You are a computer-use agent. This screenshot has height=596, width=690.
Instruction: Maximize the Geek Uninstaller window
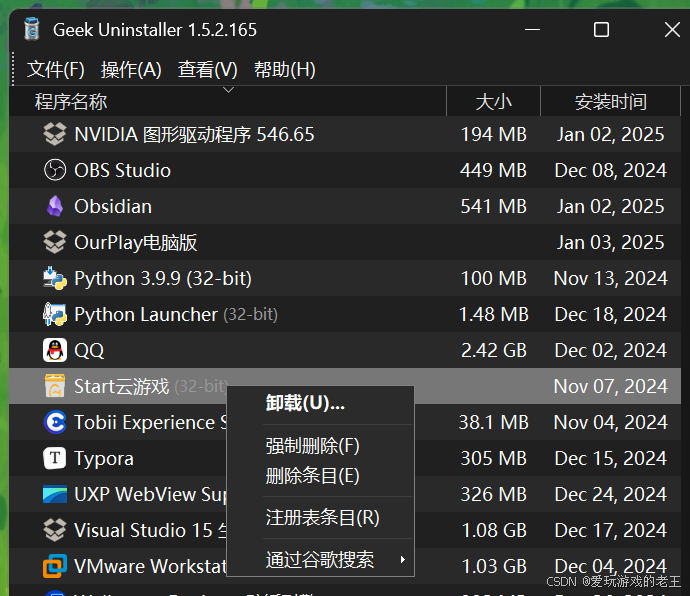(x=601, y=30)
